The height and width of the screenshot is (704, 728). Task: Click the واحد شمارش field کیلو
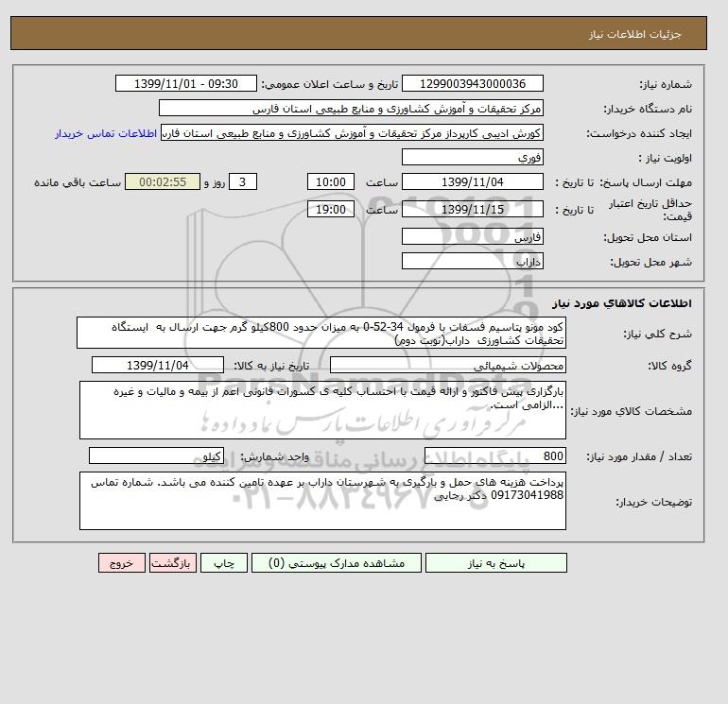coord(156,455)
